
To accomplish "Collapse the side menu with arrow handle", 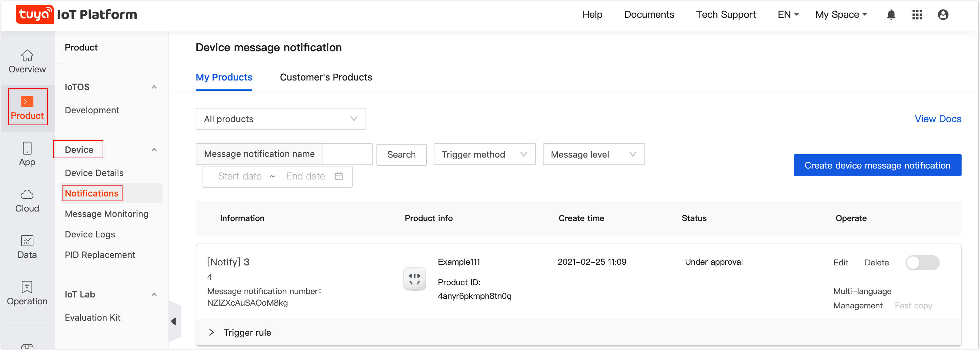I will (x=174, y=321).
